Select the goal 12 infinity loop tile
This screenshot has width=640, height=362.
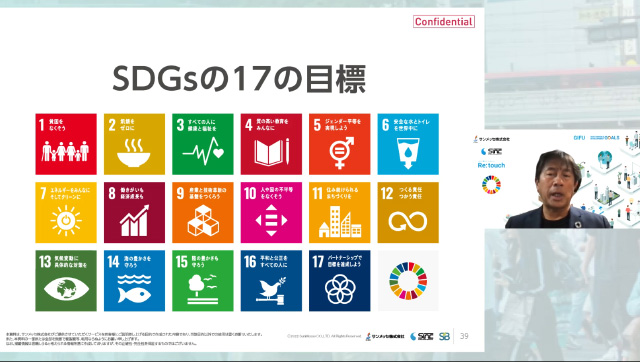tap(408, 213)
